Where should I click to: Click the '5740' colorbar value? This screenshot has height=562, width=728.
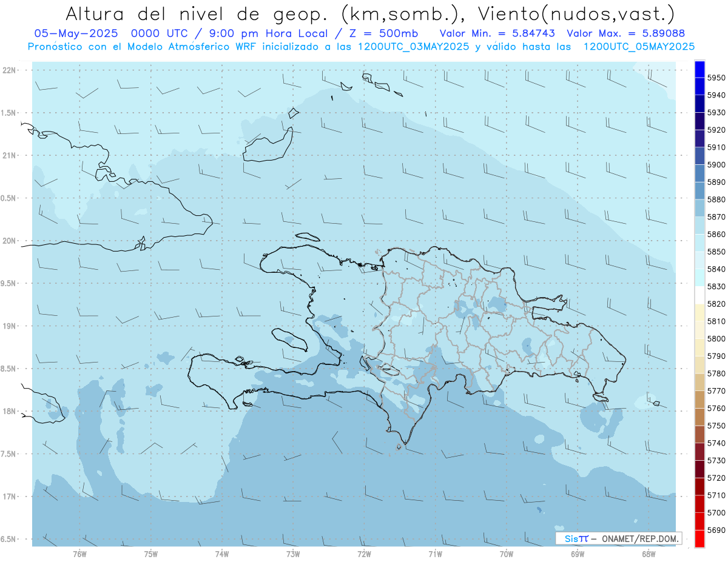[x=716, y=443]
